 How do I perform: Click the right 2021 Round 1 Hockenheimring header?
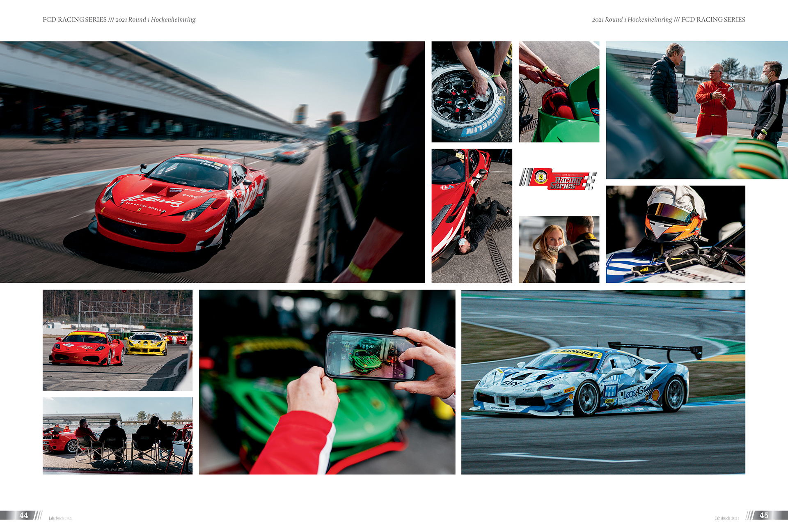(x=632, y=20)
